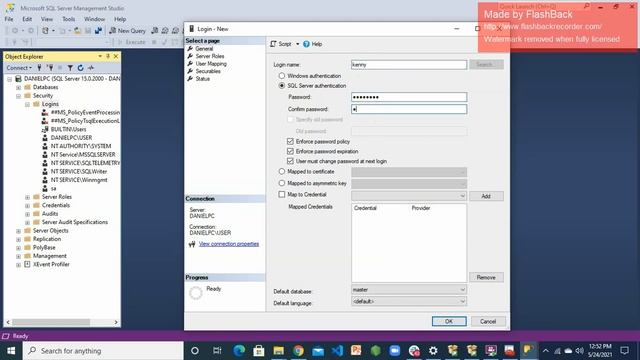This screenshot has height=360, width=640.
Task: Uncheck Enforce password policy
Action: click(x=290, y=141)
